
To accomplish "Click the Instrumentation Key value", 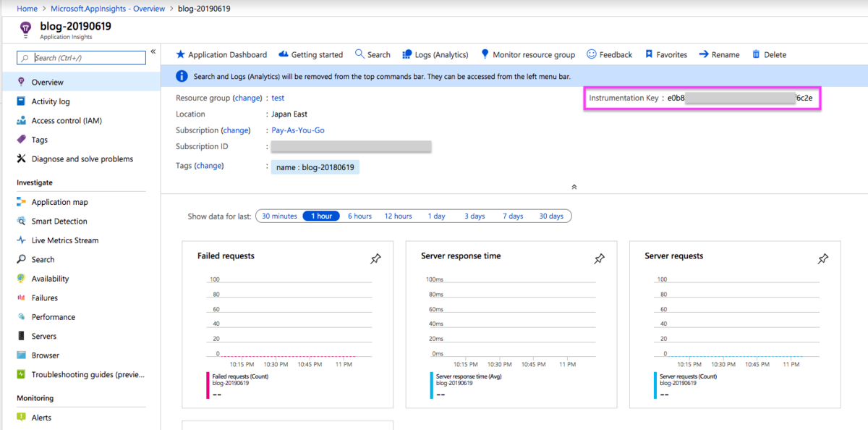I will click(x=740, y=98).
